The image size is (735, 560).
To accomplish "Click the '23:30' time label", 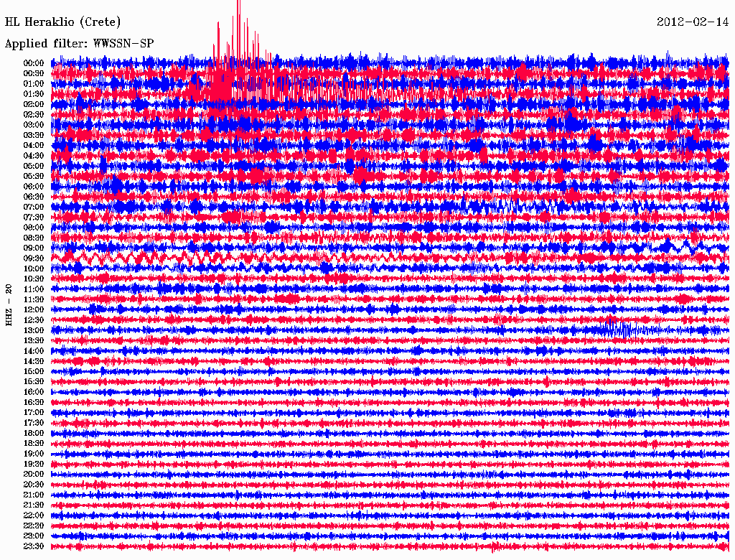I will coord(34,547).
